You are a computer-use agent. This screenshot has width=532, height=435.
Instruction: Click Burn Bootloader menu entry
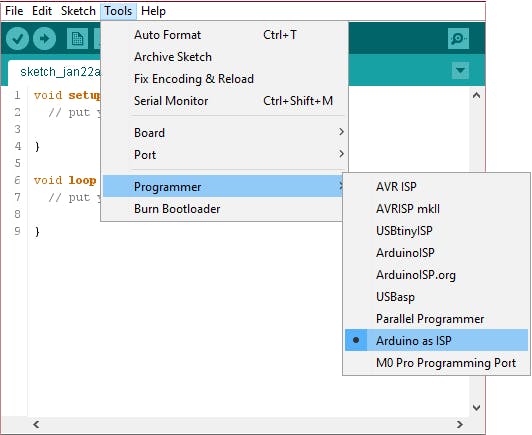pyautogui.click(x=223, y=209)
